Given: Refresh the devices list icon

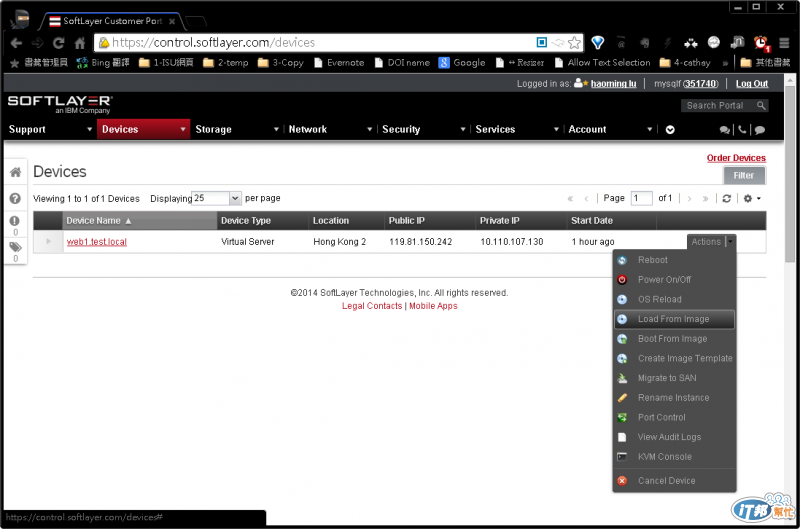Looking at the screenshot, I should [x=727, y=198].
